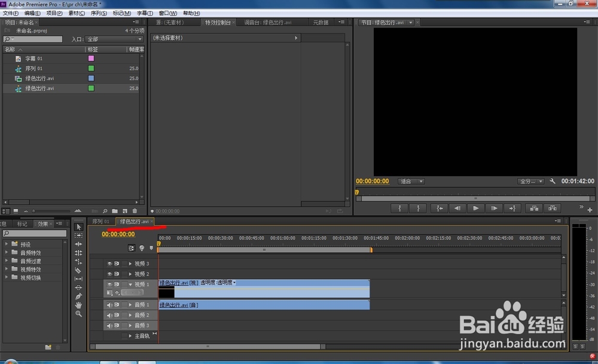Click the Mark Out button in Program monitor
This screenshot has width=598, height=364.
pos(418,208)
